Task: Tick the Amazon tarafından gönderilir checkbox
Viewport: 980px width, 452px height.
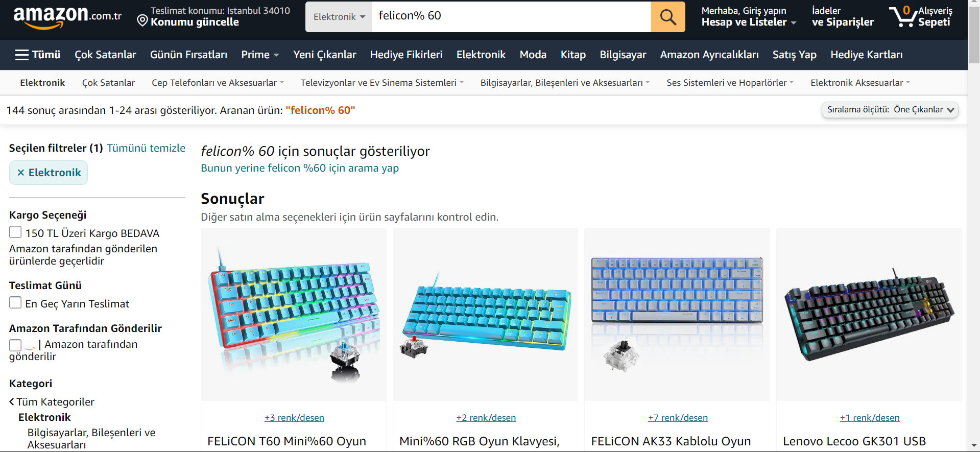Action: pyautogui.click(x=15, y=345)
